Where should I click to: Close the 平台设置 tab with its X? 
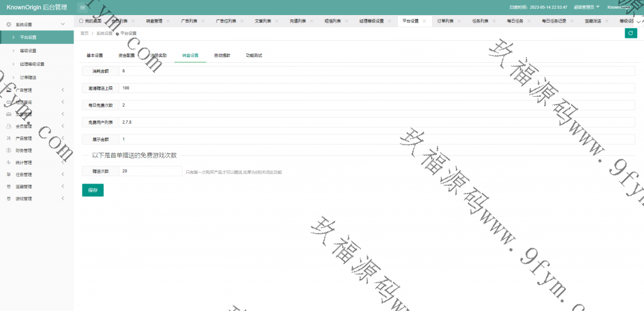[x=425, y=21]
